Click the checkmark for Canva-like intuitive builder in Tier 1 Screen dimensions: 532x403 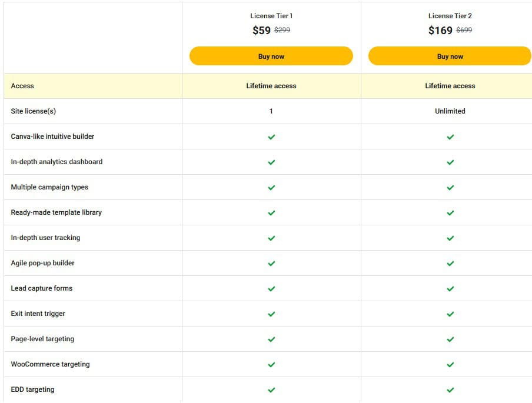click(271, 136)
